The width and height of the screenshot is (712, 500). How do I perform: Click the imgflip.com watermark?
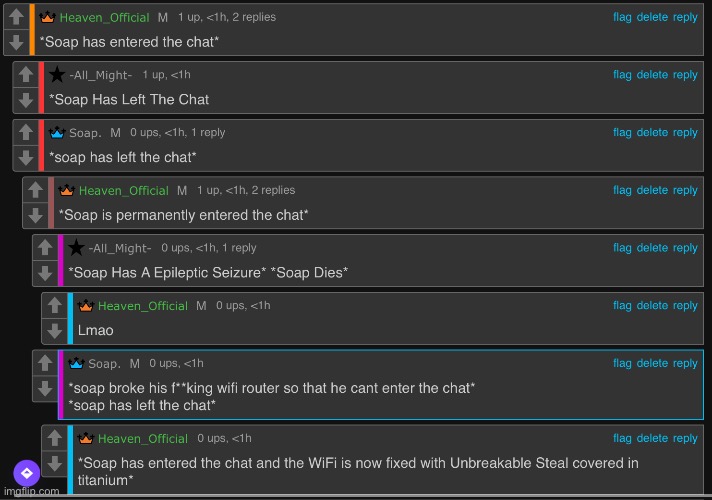[x=32, y=491]
